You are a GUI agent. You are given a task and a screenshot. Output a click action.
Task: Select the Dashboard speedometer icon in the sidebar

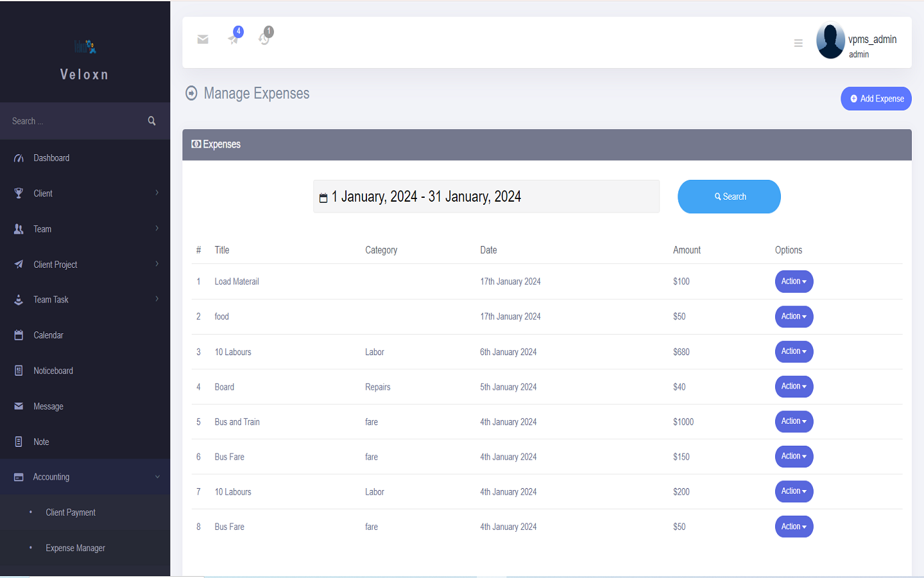click(19, 157)
